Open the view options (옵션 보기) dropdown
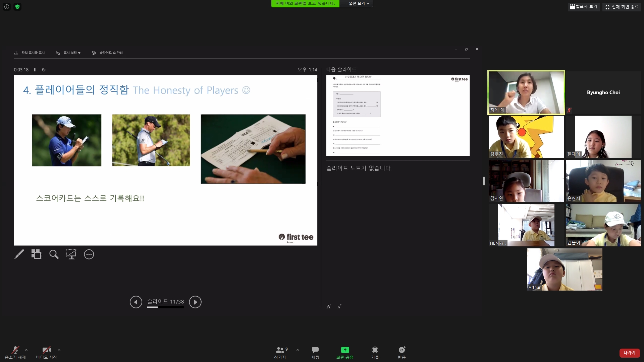Viewport: 644px width, 362px height. pyautogui.click(x=359, y=4)
